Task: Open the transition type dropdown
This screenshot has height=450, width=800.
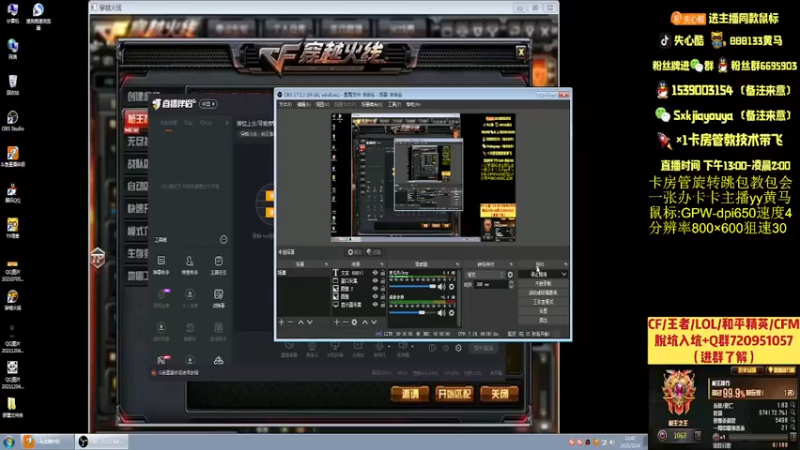Action: 485,274
